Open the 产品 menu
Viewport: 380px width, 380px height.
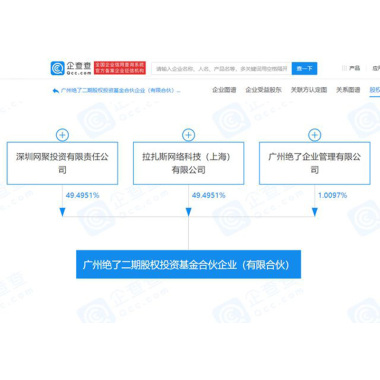[x=354, y=68]
